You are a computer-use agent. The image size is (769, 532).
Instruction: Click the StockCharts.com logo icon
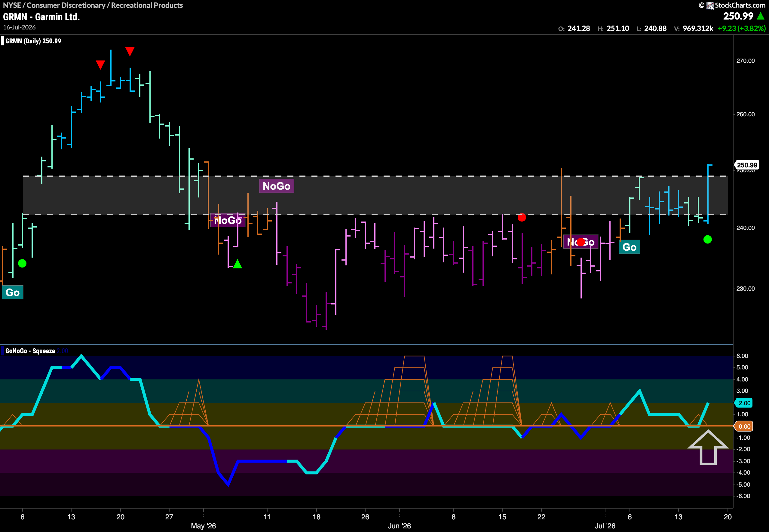[710, 5]
